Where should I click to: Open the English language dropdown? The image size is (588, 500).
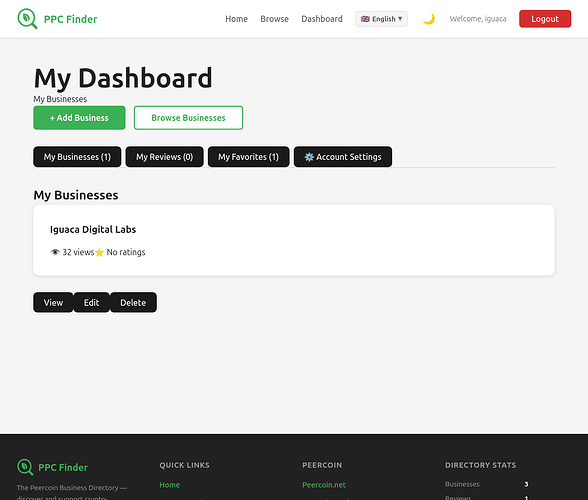pos(381,19)
